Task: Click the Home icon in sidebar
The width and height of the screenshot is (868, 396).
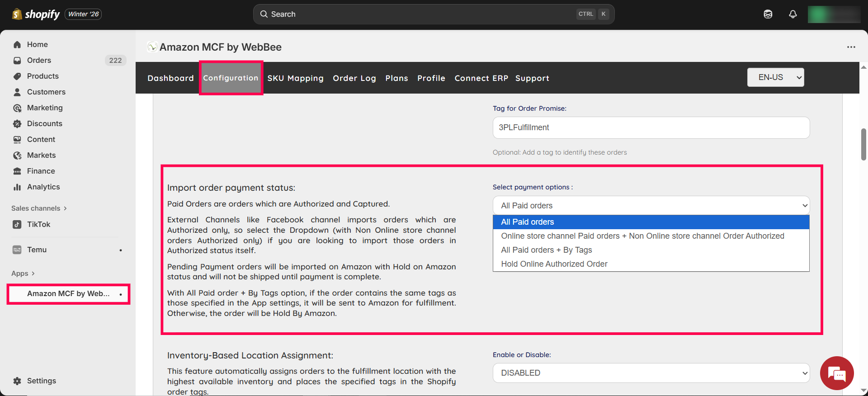Action: (17, 44)
